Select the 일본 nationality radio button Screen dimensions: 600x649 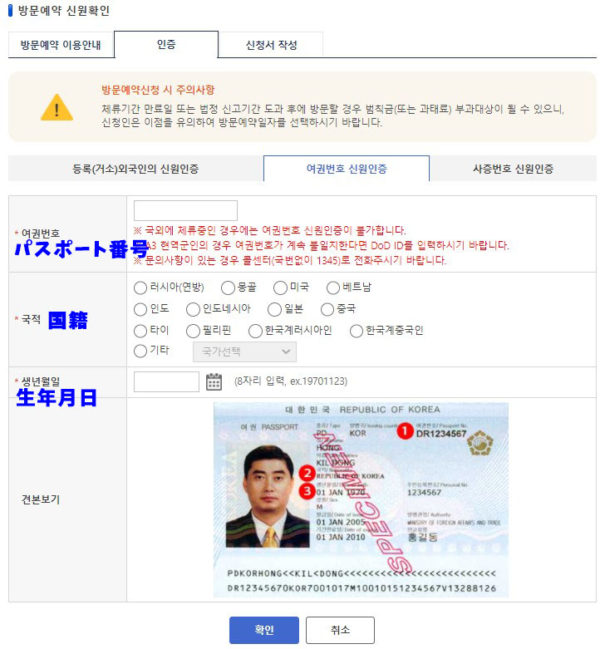click(x=274, y=309)
